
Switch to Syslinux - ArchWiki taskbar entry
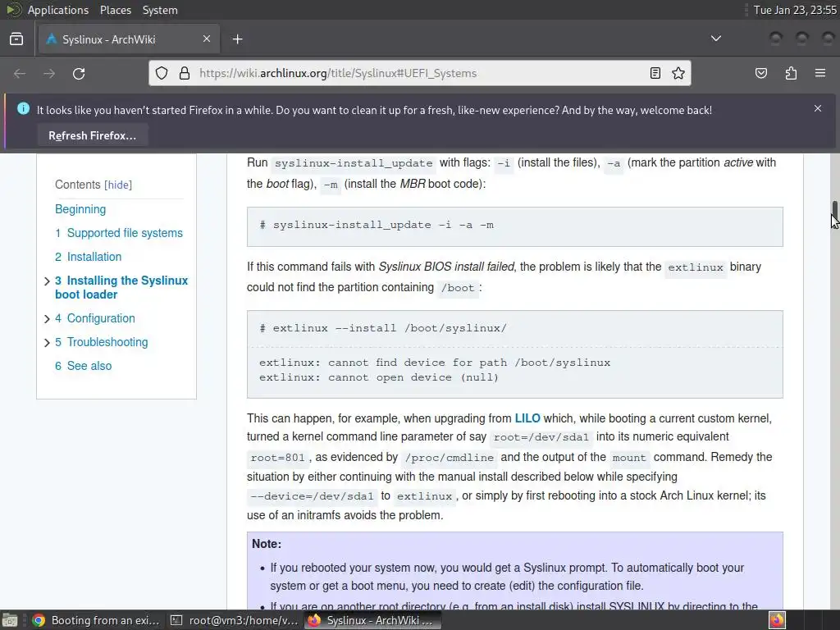tap(373, 620)
